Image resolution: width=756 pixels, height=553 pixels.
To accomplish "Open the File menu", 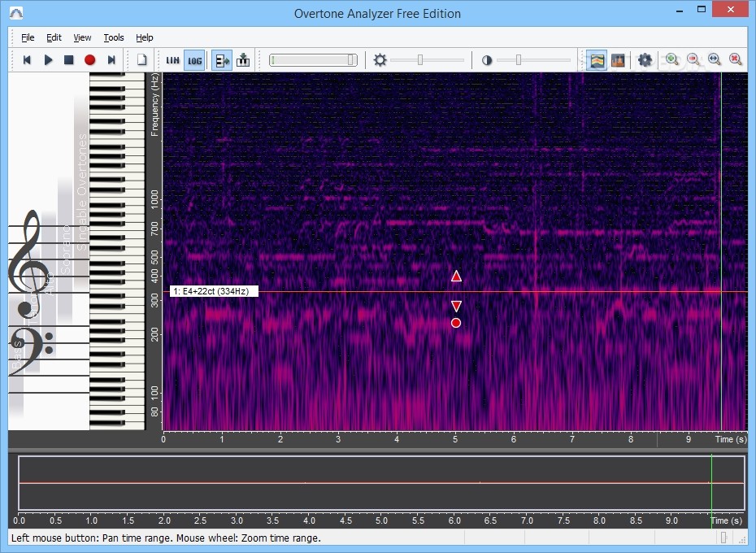I will (x=28, y=37).
